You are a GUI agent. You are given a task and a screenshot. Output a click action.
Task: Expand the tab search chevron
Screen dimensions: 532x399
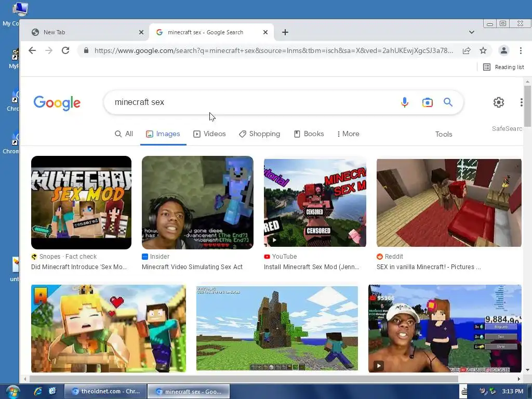click(x=472, y=32)
